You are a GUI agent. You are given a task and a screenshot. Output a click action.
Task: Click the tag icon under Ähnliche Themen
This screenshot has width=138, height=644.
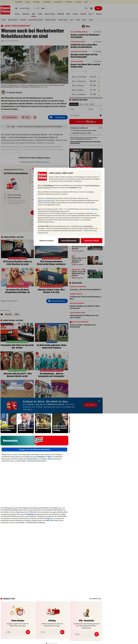(x=2, y=314)
